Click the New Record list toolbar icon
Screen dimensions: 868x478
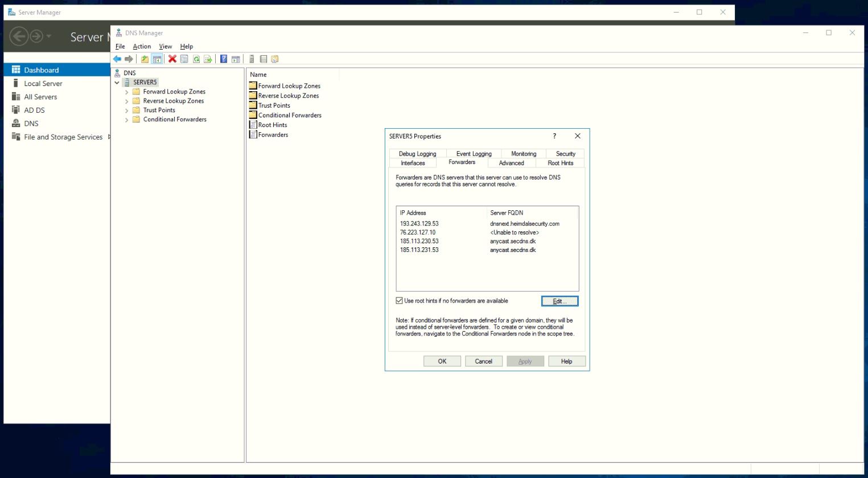click(x=264, y=59)
